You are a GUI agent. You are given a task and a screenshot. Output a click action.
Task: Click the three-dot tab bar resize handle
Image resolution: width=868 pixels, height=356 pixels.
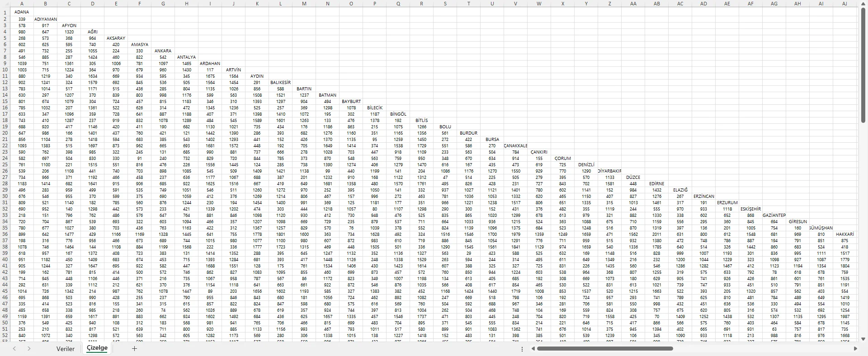(x=522, y=349)
